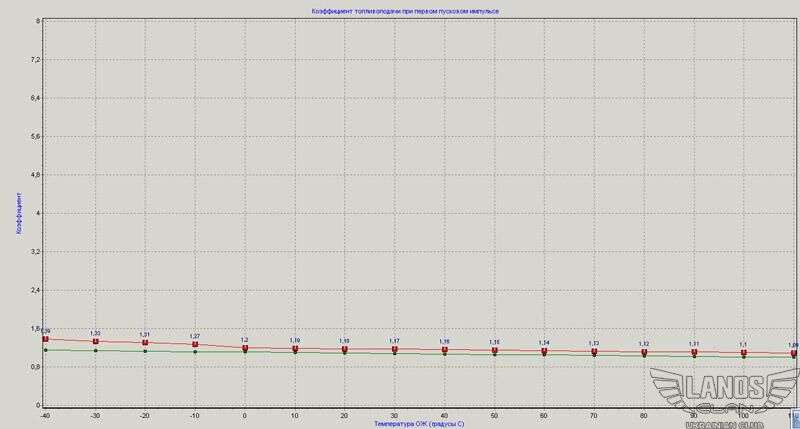Select the red point labeled 1,13
Image resolution: width=800 pixels, height=429 pixels.
(594, 352)
